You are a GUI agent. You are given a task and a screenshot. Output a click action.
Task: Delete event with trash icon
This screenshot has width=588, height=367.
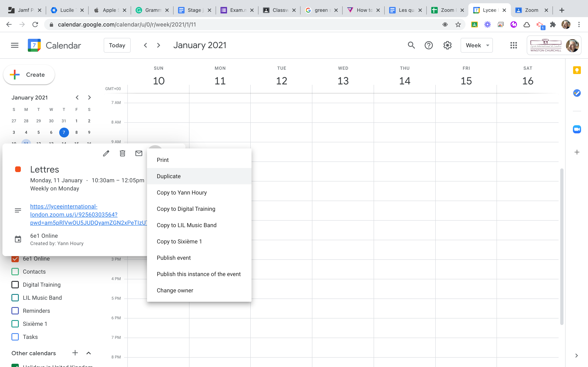pyautogui.click(x=122, y=153)
